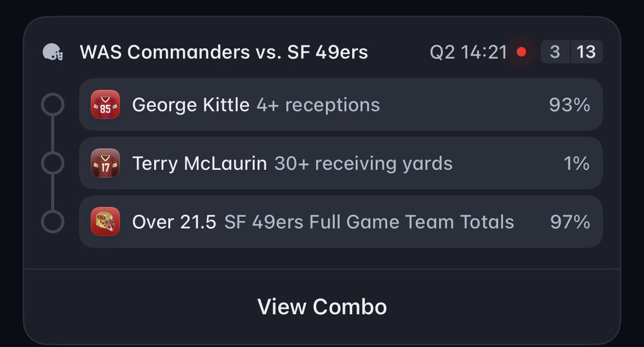Click the 93% probability on Kittle leg
The image size is (644, 347).
point(570,105)
